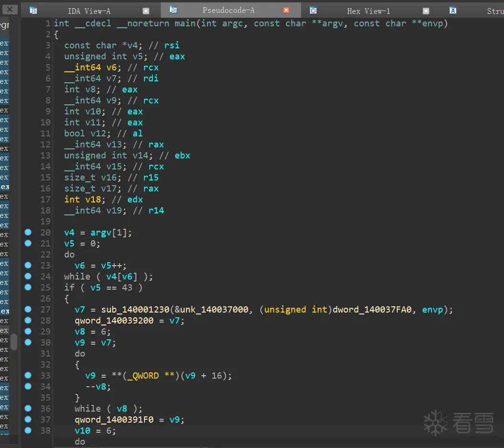
Task: Click v10 = 6 assignment on line 38
Action: (x=95, y=431)
